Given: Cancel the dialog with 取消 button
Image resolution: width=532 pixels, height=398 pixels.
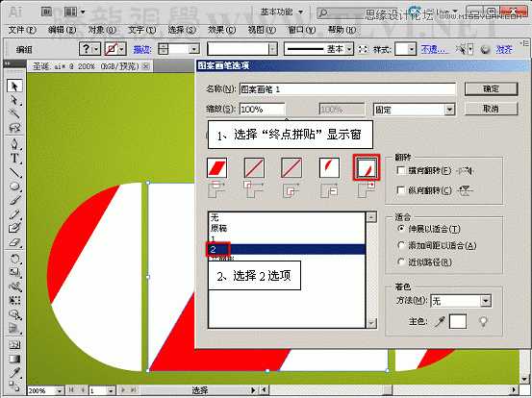Looking at the screenshot, I should coord(491,110).
